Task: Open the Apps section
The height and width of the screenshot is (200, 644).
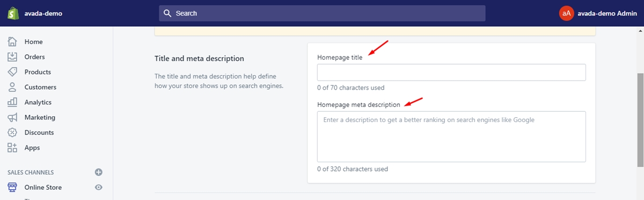Action: click(32, 148)
